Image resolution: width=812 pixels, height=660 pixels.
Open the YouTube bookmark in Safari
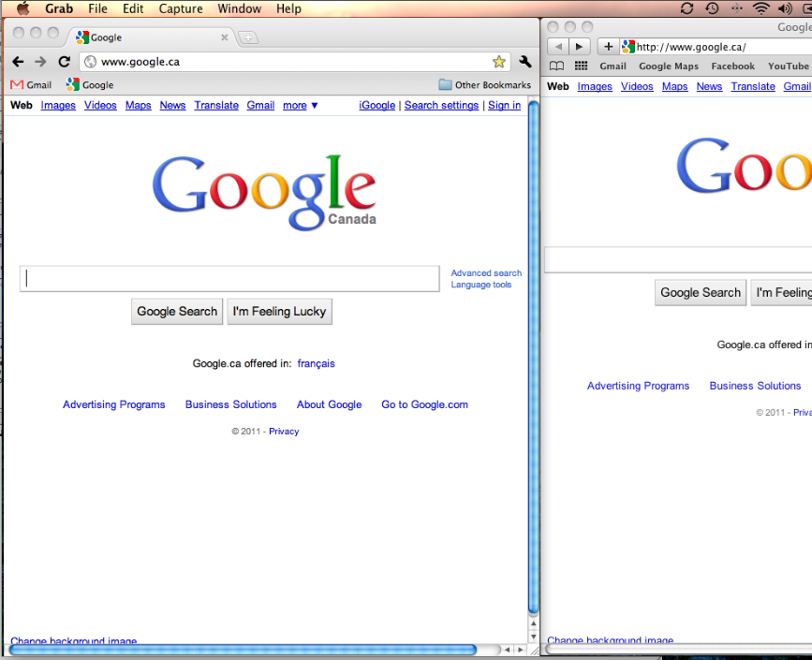click(x=789, y=66)
